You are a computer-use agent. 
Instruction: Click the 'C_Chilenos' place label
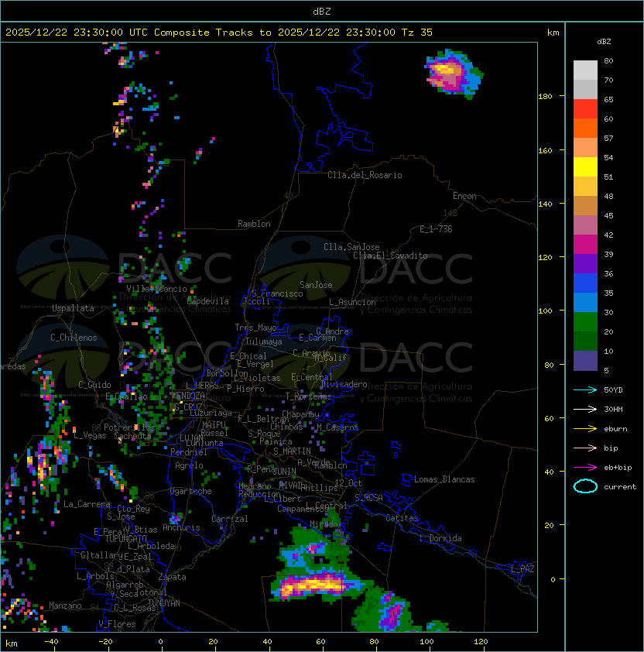coord(74,338)
